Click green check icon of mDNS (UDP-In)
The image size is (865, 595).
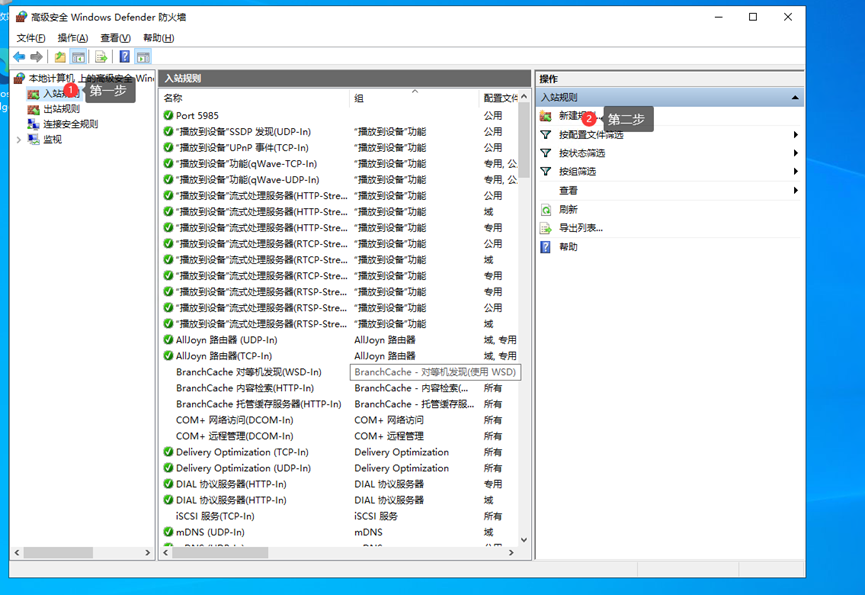[x=168, y=532]
